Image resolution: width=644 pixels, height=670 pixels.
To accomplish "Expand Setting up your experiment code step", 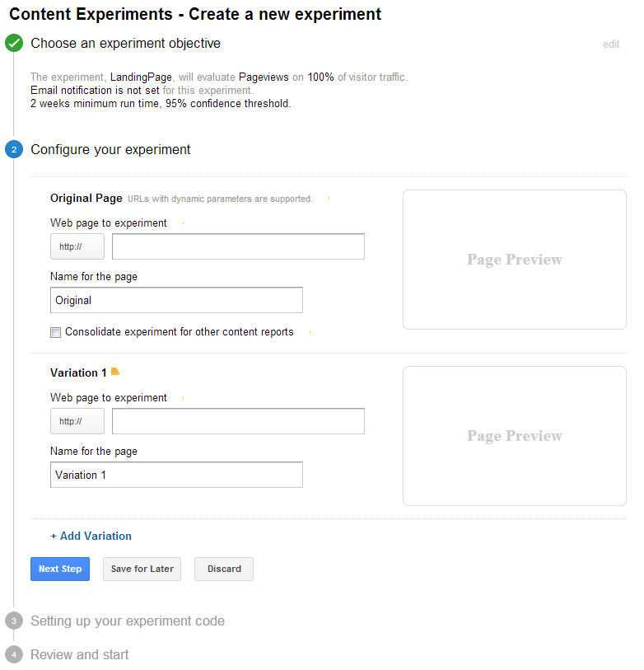I will [x=128, y=621].
